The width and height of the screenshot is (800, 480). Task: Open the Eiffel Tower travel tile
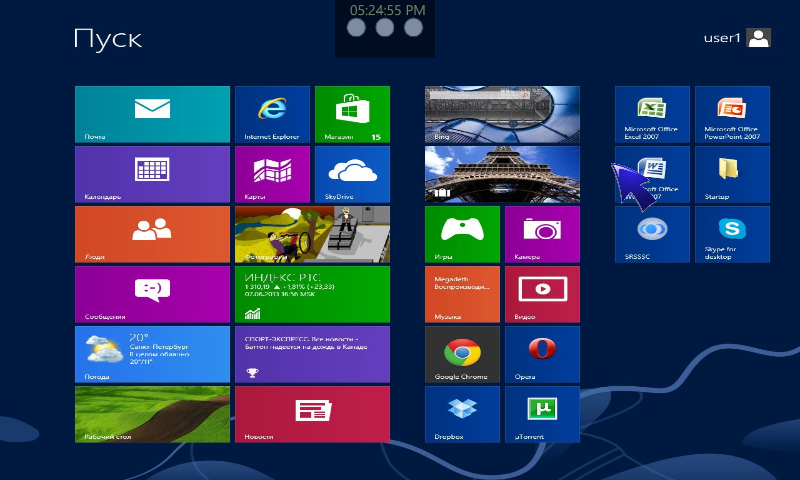coord(502,174)
